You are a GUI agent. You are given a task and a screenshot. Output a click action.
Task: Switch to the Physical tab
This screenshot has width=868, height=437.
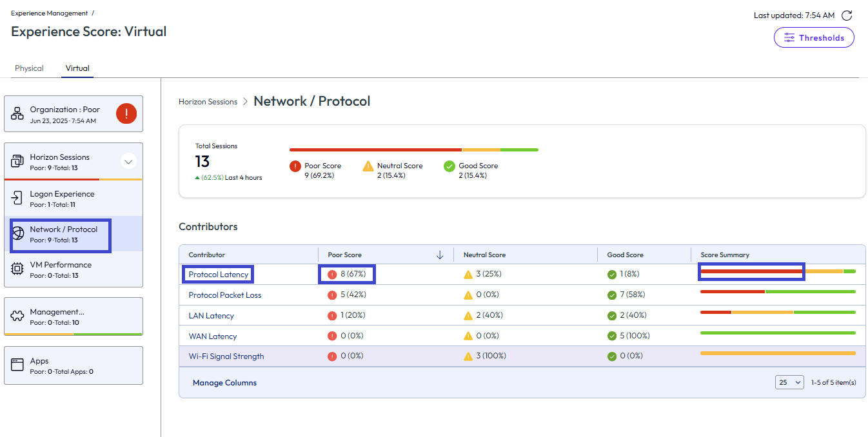coord(29,68)
